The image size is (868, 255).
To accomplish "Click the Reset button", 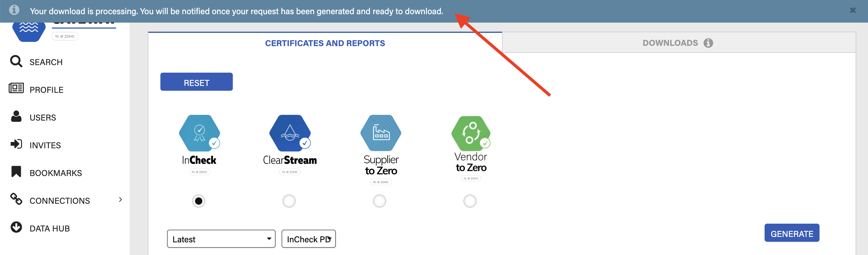I will pyautogui.click(x=197, y=82).
